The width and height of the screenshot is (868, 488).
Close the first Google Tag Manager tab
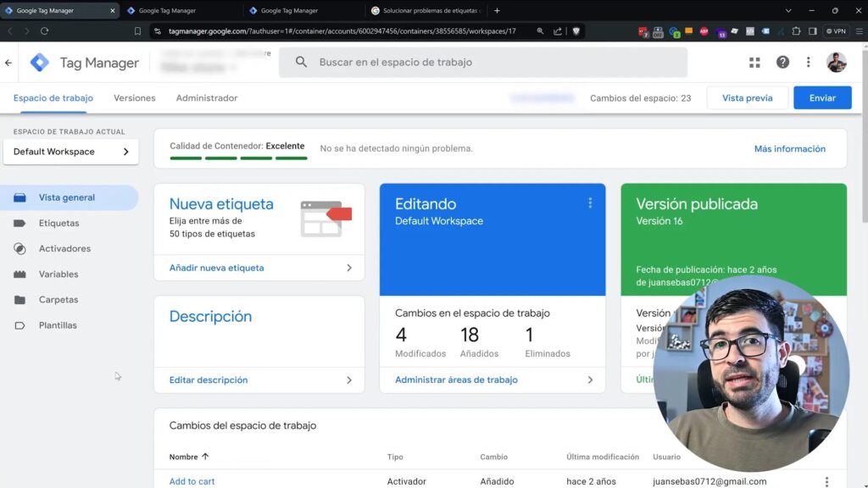[113, 10]
